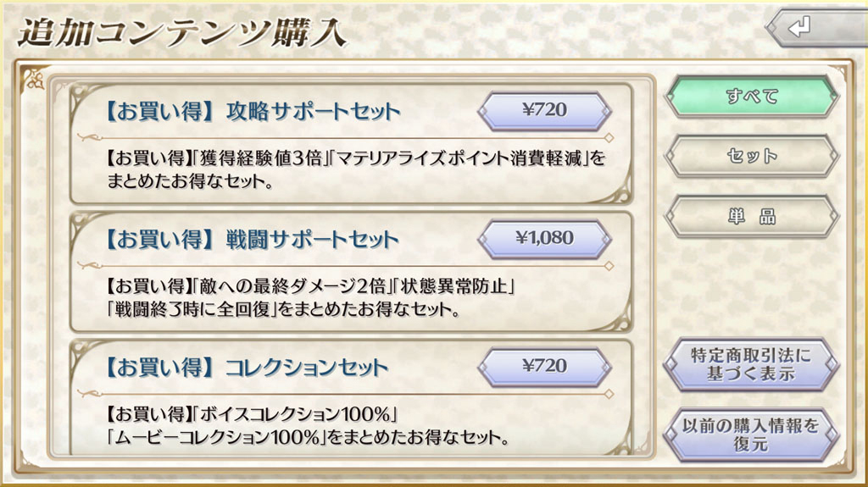This screenshot has width=868, height=487.
Task: Select the コレクションセット item title
Action: (246, 368)
